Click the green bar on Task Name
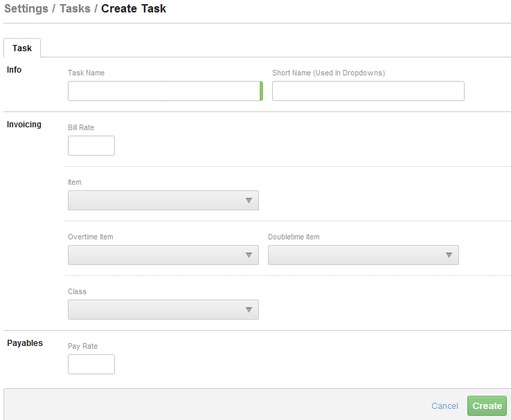Viewport: 511px width, 420px height. tap(261, 91)
